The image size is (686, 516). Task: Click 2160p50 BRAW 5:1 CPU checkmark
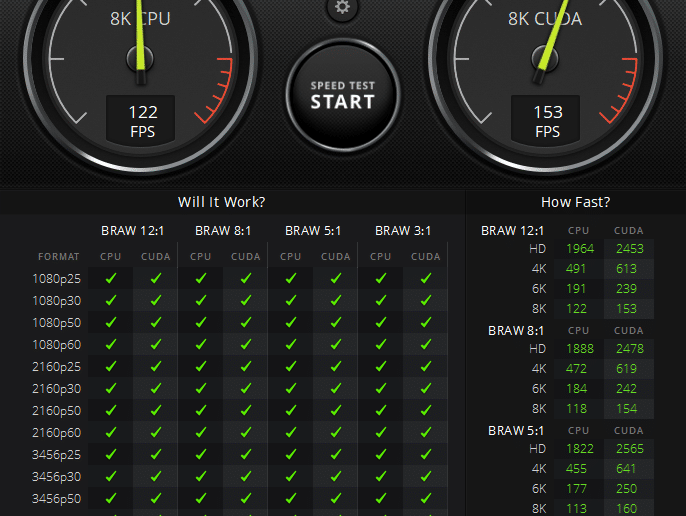(290, 410)
